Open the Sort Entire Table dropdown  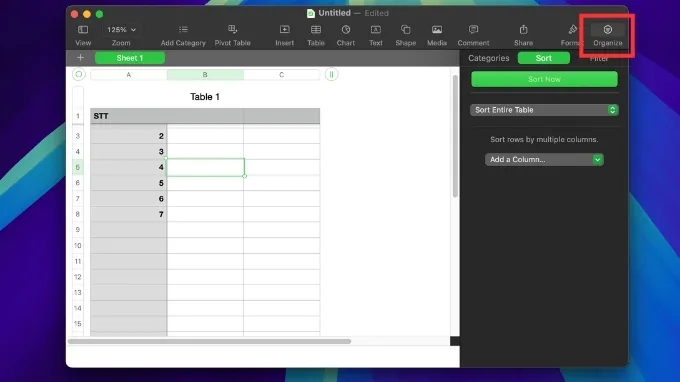pyautogui.click(x=544, y=110)
